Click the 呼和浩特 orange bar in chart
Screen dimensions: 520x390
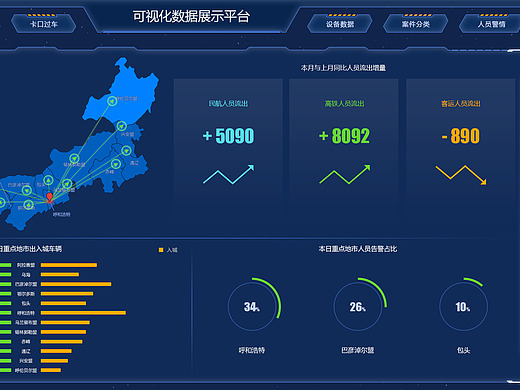click(83, 313)
